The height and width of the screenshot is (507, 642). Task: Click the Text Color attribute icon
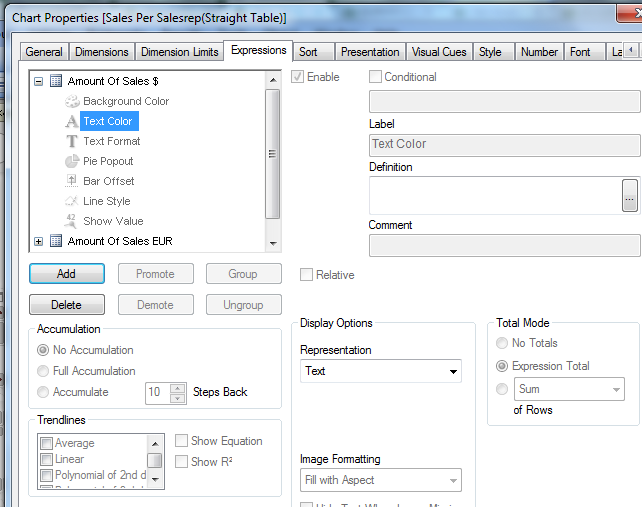click(72, 121)
